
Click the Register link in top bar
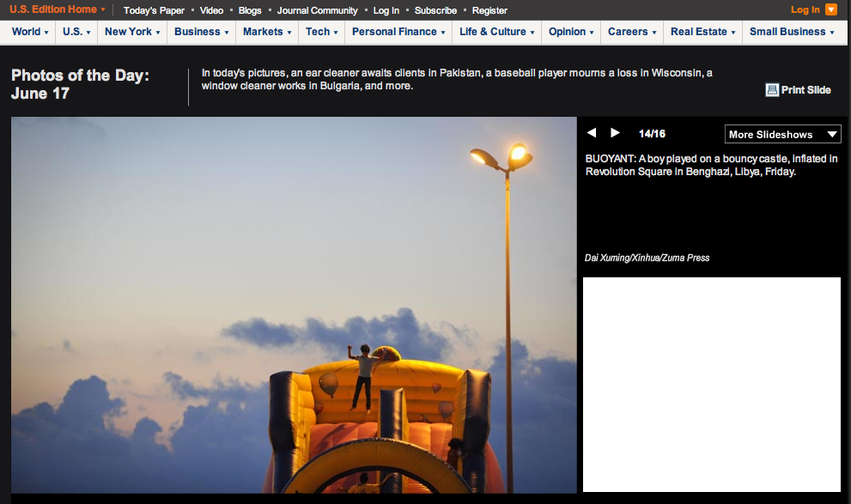click(489, 10)
